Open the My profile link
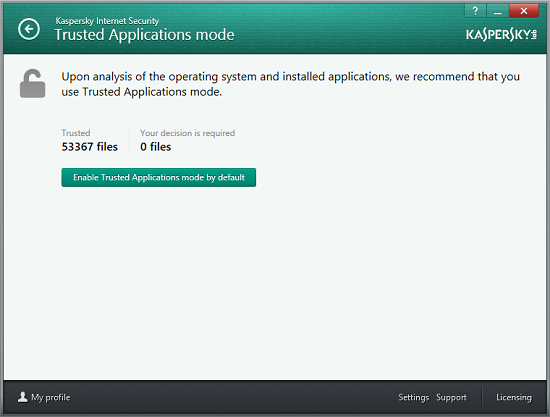 (51, 397)
